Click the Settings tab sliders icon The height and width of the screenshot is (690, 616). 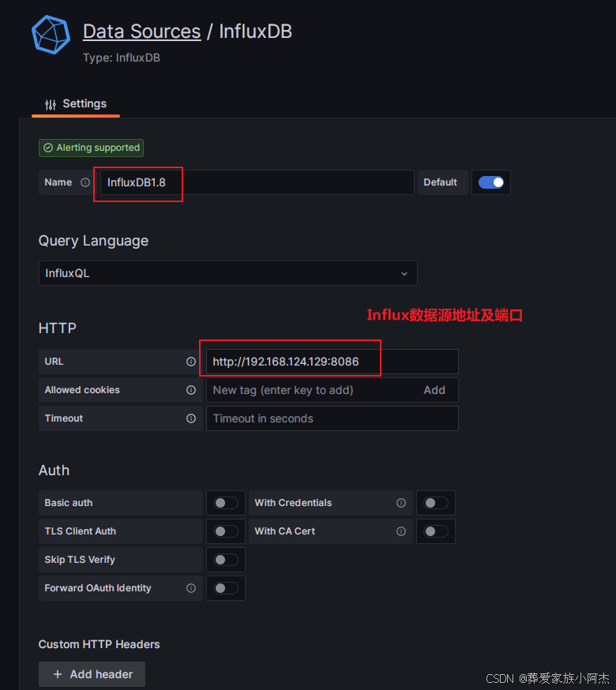coord(51,104)
